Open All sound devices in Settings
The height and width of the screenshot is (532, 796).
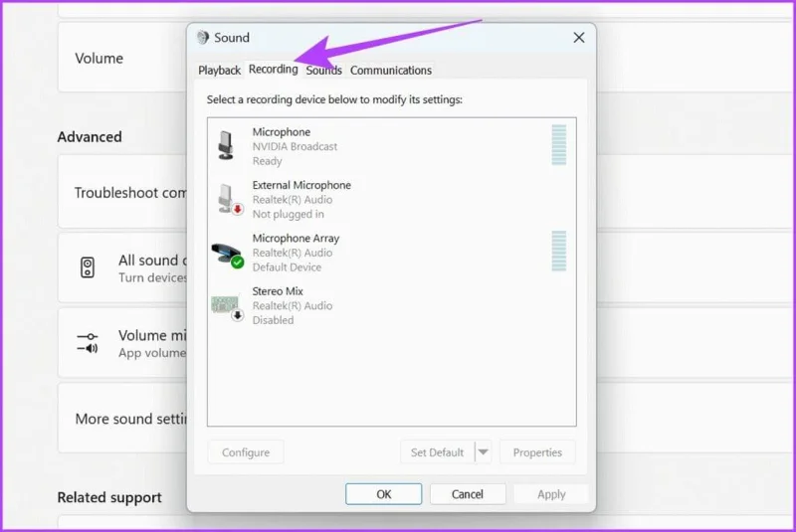pos(122,267)
